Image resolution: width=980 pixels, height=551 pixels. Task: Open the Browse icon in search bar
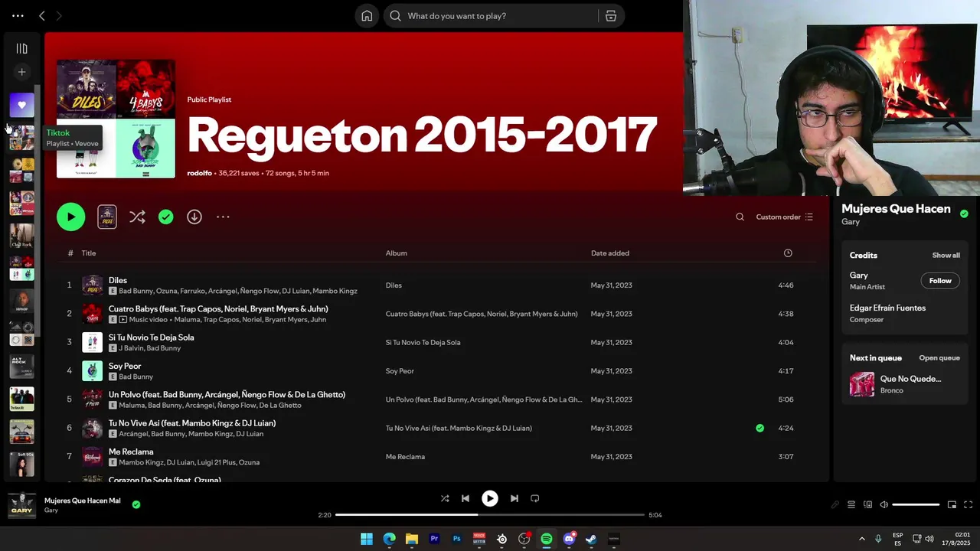tap(611, 16)
